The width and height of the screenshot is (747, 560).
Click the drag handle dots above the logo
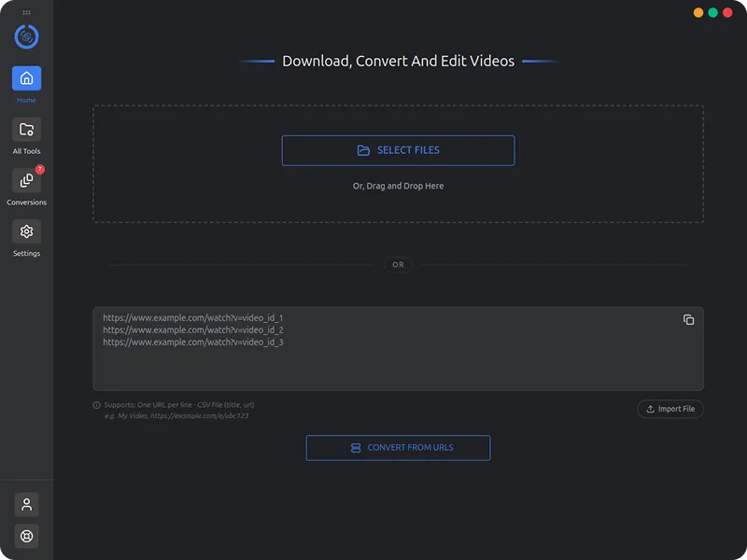[x=27, y=12]
